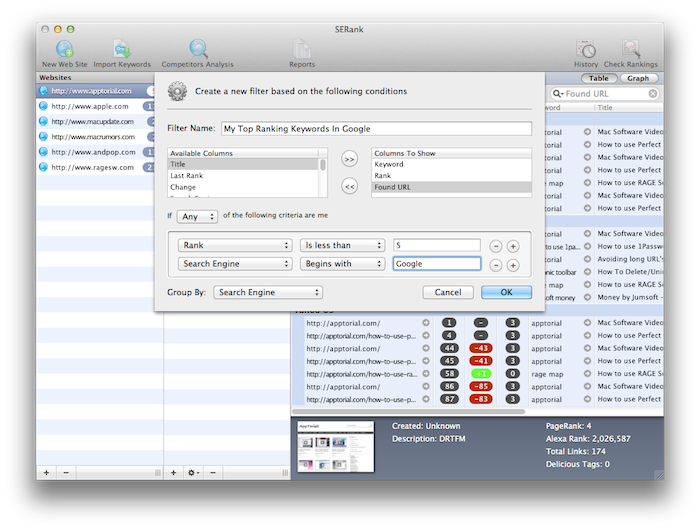Image resolution: width=700 pixels, height=530 pixels.
Task: Click the results table horizontal scrollbar
Action: [408, 411]
